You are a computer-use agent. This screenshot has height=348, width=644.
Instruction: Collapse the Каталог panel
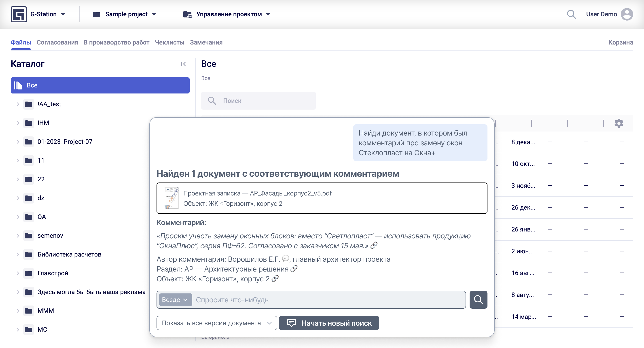click(x=183, y=64)
